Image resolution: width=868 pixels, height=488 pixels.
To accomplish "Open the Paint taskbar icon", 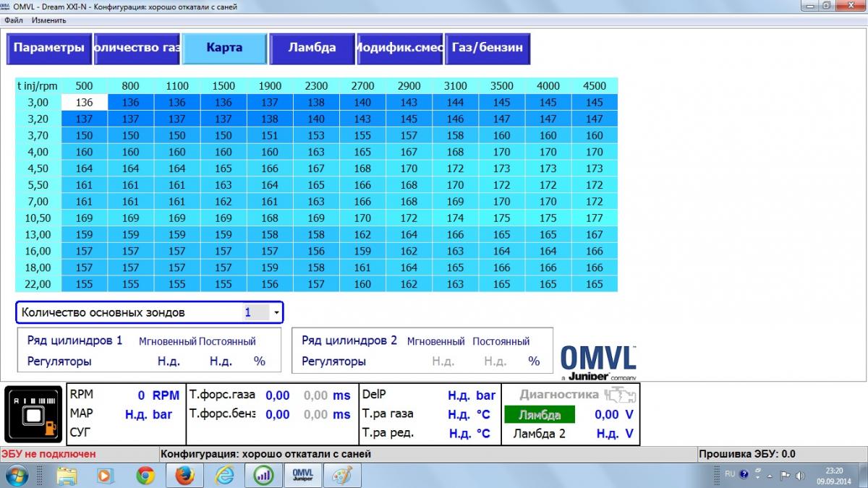I will coord(341,475).
